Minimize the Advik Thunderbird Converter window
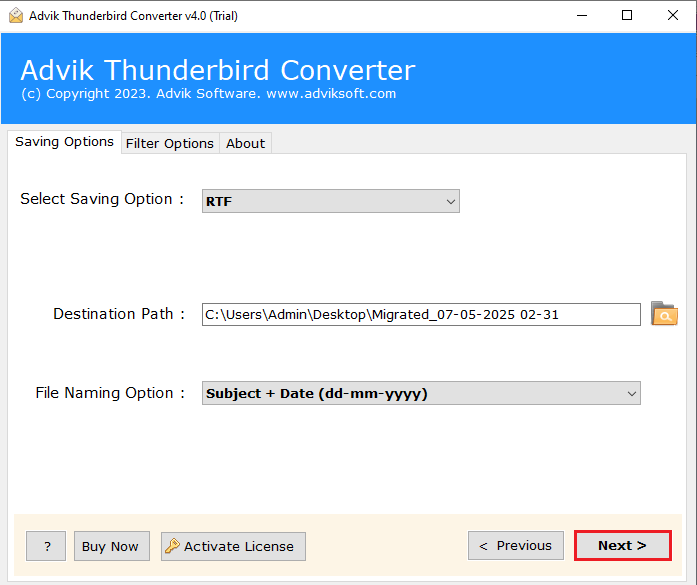 pyautogui.click(x=582, y=16)
